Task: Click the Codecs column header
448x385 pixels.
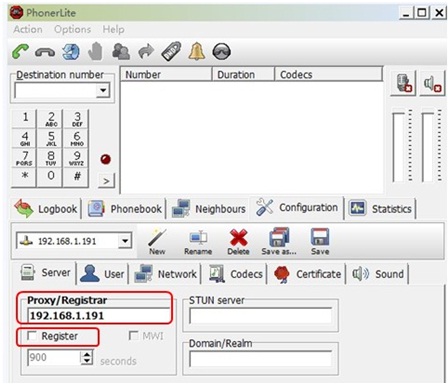Action: [329, 74]
